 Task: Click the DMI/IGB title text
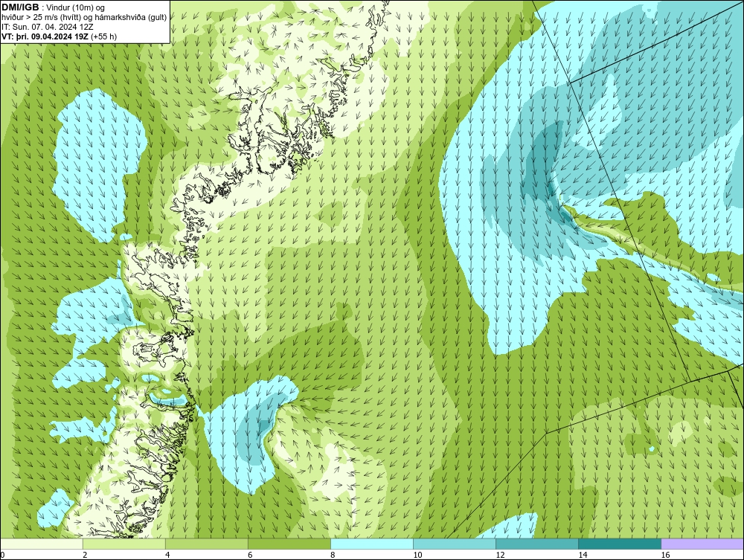pos(20,7)
